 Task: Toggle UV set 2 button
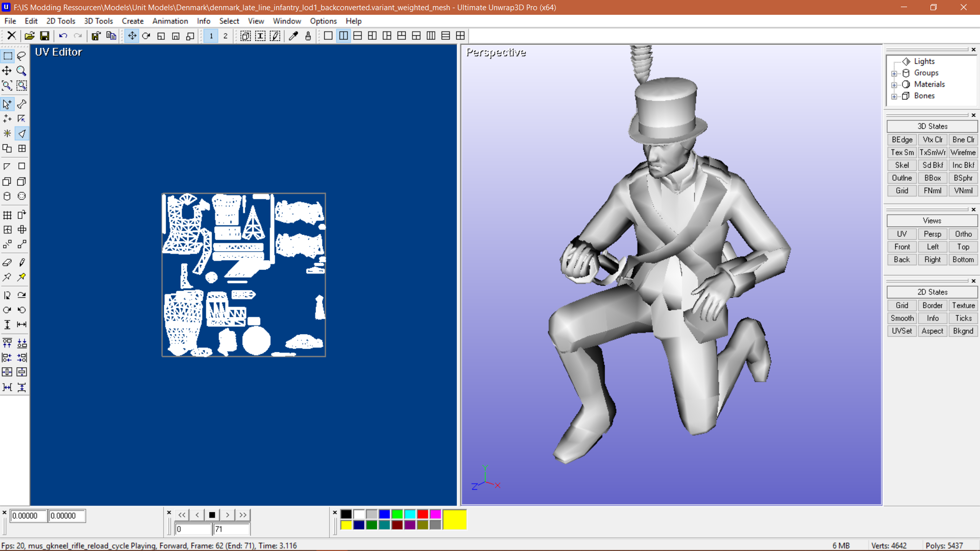coord(226,36)
